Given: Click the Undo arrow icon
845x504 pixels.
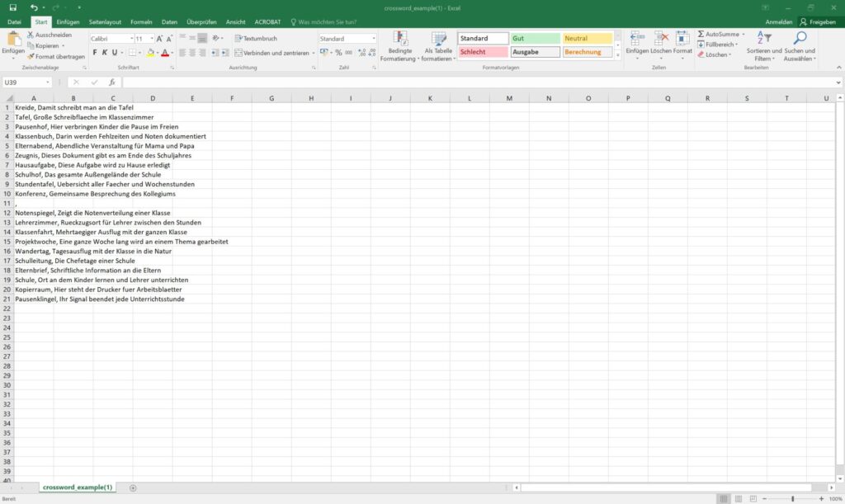Looking at the screenshot, I should pyautogui.click(x=34, y=7).
